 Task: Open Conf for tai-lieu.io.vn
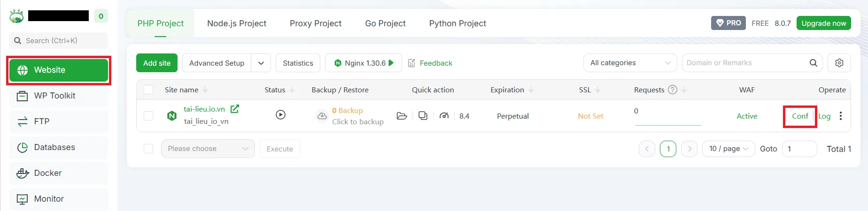click(800, 116)
